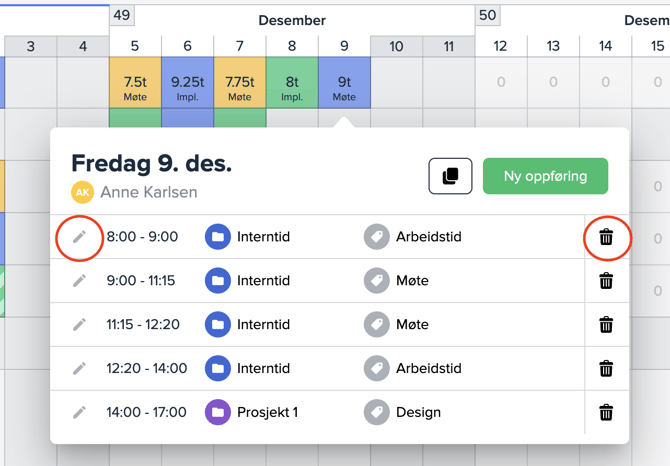Click Anne Karlsen's AK avatar
Screen dimensions: 670x466
coord(82,192)
